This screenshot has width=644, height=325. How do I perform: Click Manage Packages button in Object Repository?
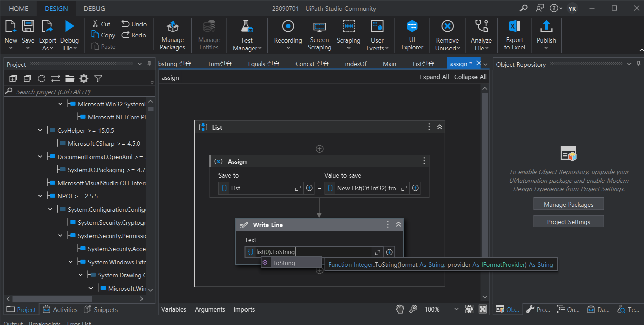569,204
